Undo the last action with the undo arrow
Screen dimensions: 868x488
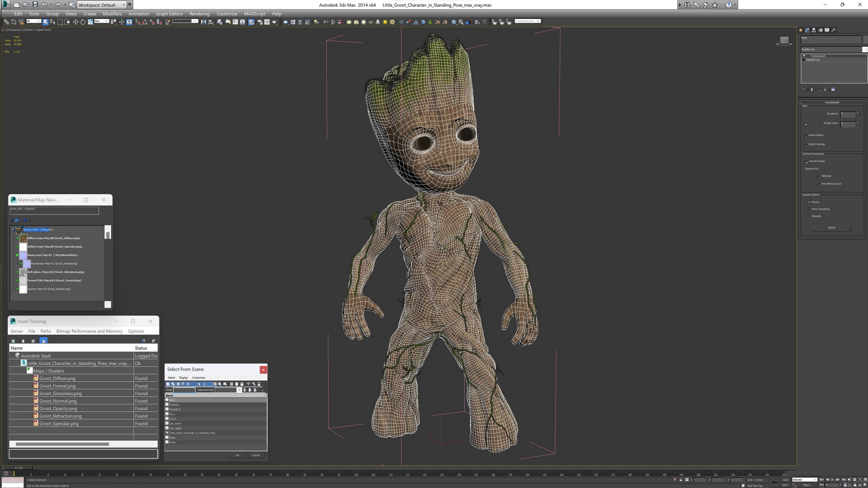point(44,5)
